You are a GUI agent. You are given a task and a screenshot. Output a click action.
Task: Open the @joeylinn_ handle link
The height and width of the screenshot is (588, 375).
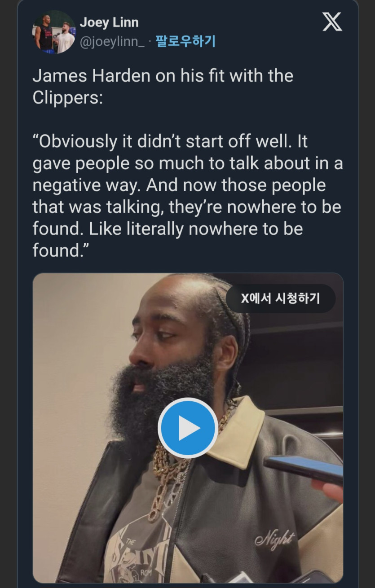(112, 42)
